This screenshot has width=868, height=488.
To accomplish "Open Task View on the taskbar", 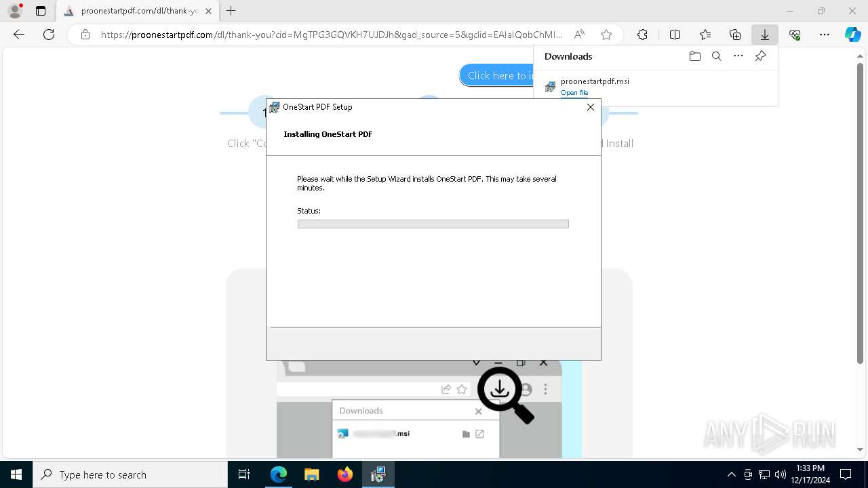I will (x=244, y=474).
